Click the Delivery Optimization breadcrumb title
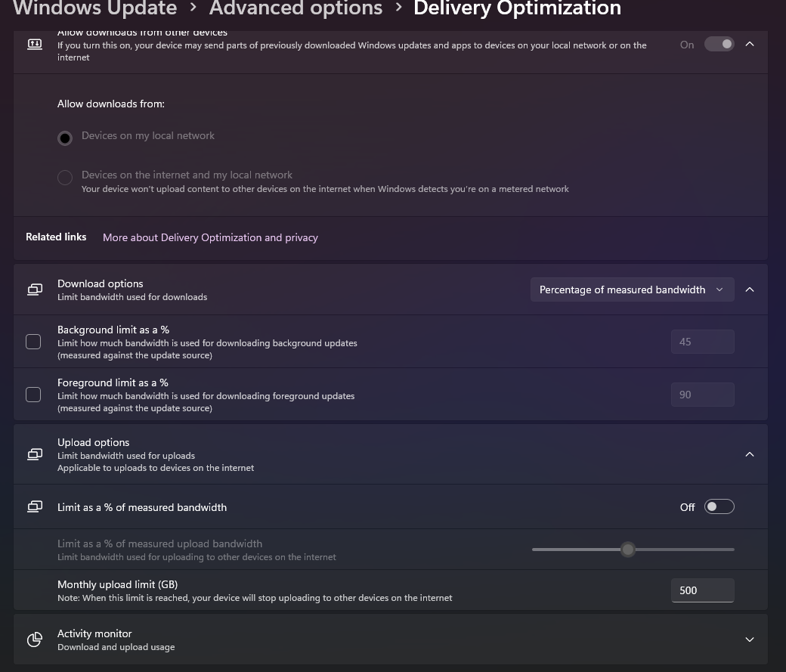 point(517,8)
